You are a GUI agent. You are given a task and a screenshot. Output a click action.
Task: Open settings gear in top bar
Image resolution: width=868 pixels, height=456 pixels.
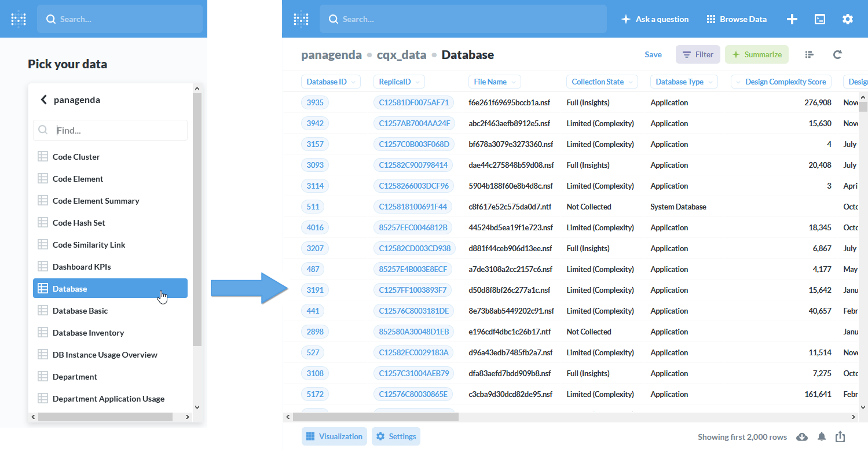[x=847, y=19]
